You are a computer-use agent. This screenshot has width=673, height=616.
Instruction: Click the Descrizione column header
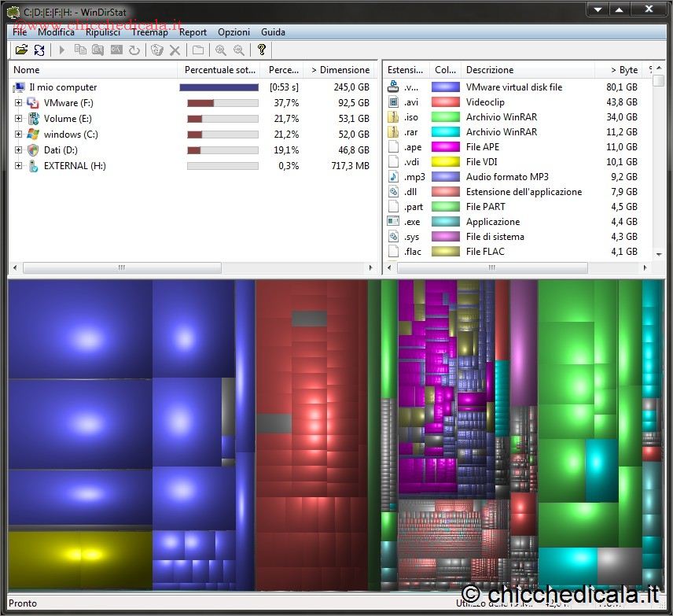489,70
